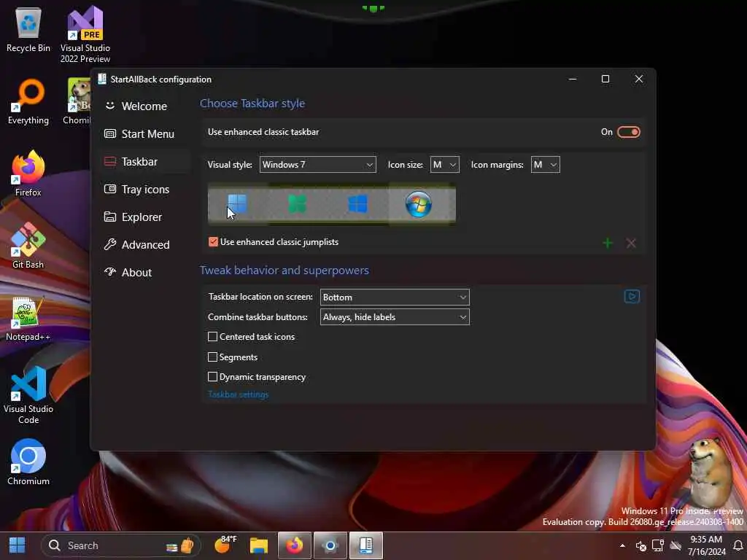Expand Taskbar location on screen dropdown
Image resolution: width=747 pixels, height=560 pixels.
click(x=395, y=297)
